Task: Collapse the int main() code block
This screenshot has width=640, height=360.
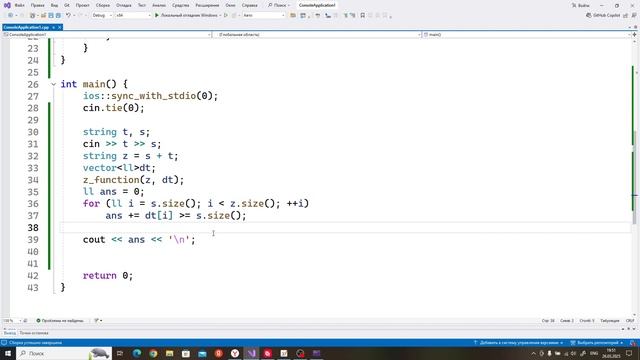Action: tap(53, 84)
